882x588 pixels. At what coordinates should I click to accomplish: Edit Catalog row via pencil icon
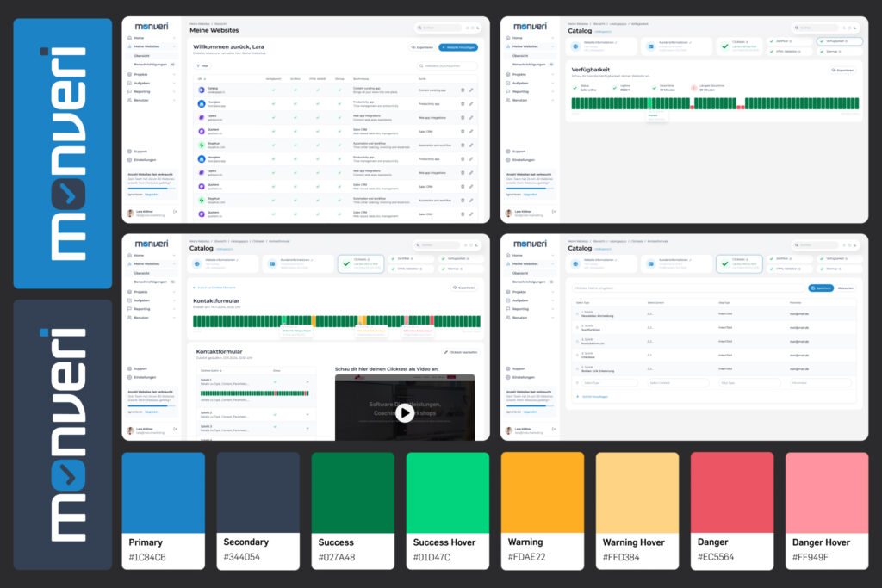pyautogui.click(x=471, y=90)
